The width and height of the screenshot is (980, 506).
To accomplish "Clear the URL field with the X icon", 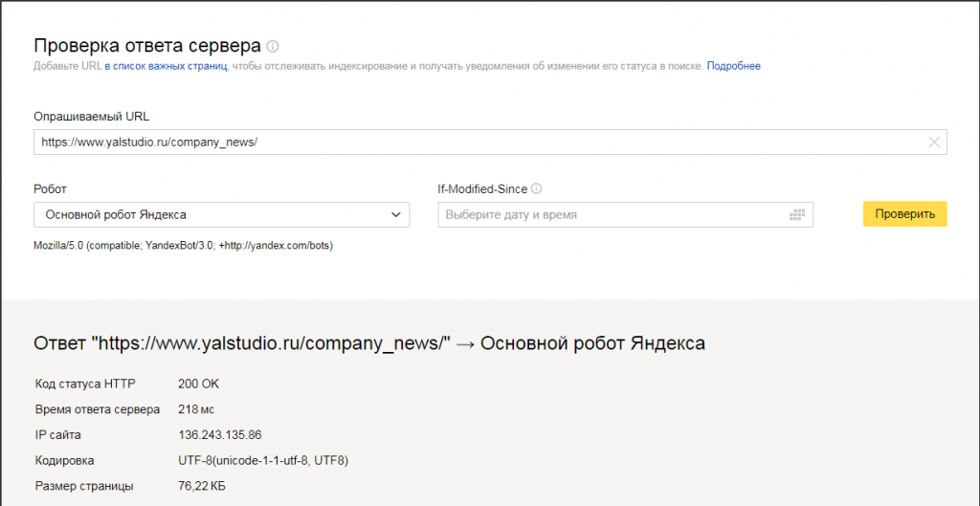I will pos(934,143).
